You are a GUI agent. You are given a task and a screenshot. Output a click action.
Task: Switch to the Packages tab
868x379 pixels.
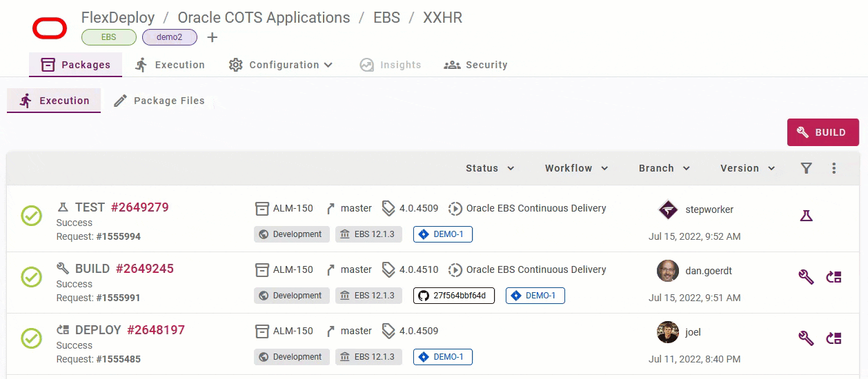tap(76, 65)
